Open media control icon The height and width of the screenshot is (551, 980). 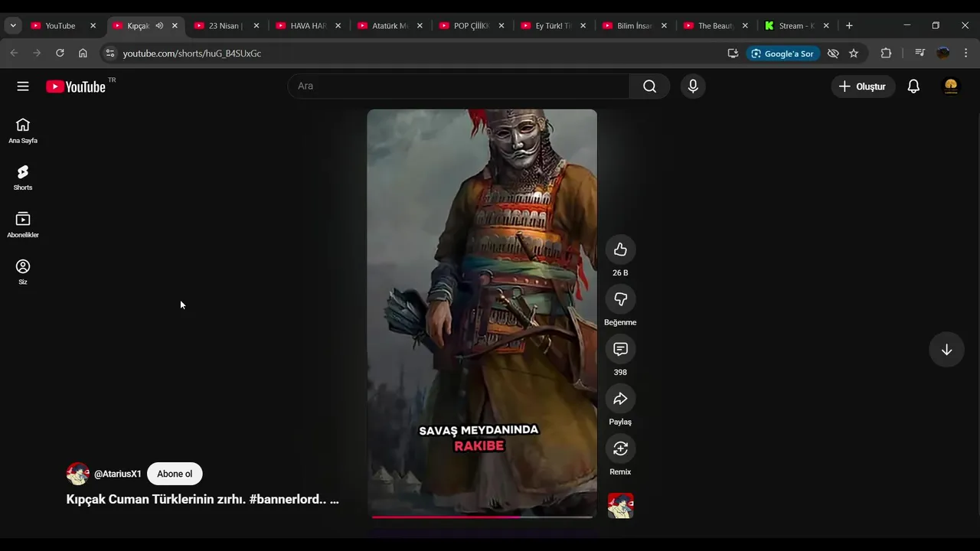point(920,54)
